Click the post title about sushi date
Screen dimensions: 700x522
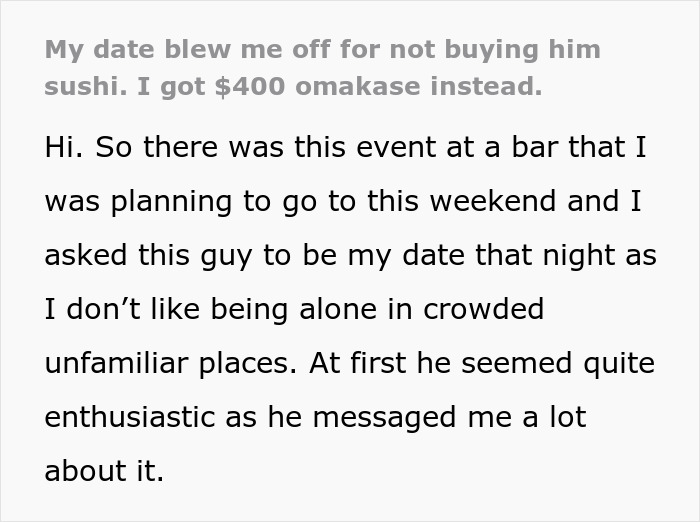coord(322,67)
